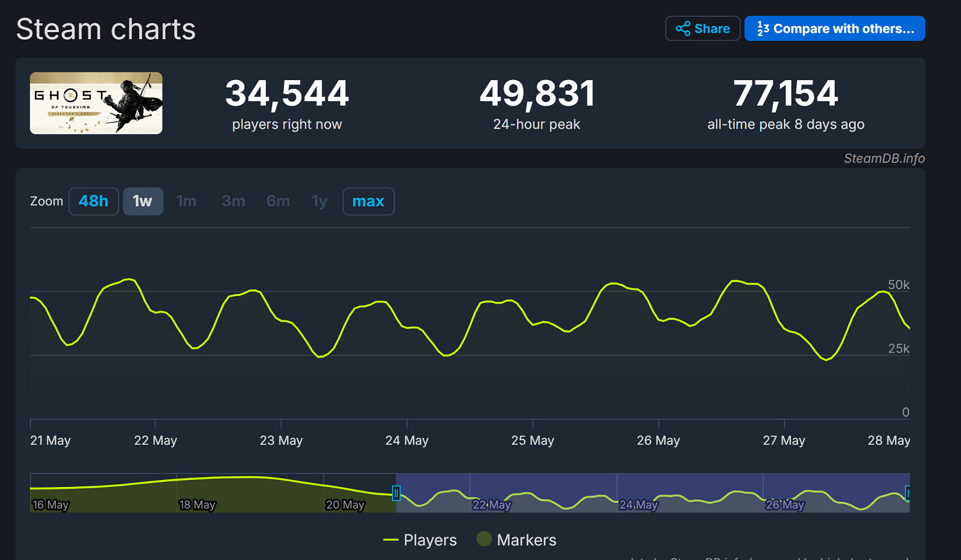Click the left range selector handle
The width and height of the screenshot is (961, 560).
(x=396, y=493)
